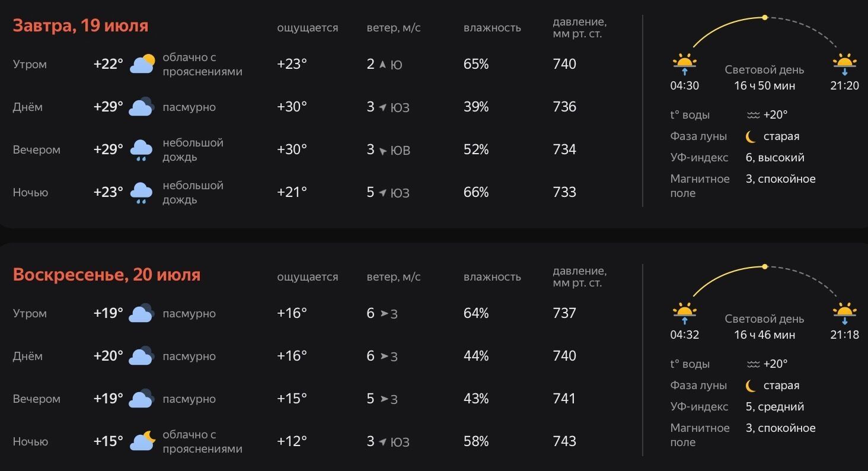Click the sunset icon above 21:20
This screenshot has height=471, width=868.
[x=844, y=64]
